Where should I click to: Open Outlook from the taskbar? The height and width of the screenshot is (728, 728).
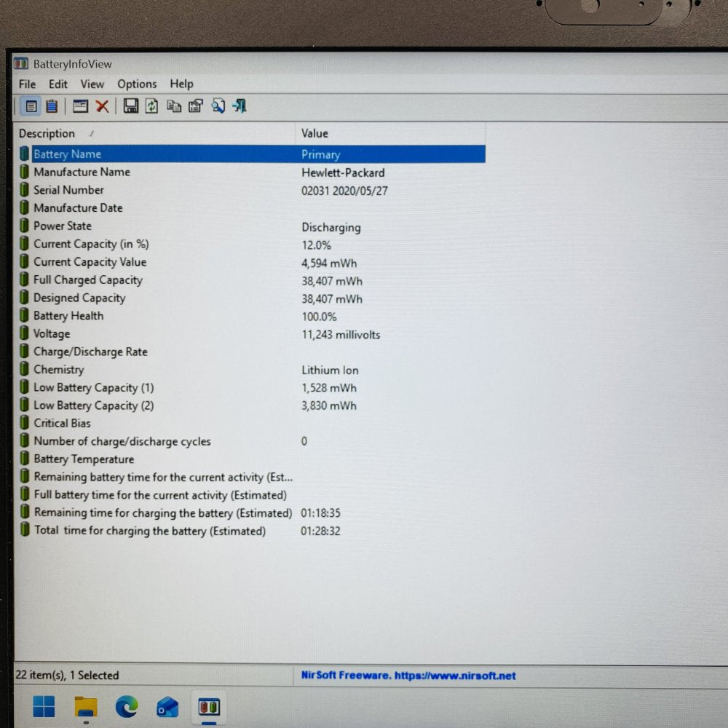click(x=167, y=707)
